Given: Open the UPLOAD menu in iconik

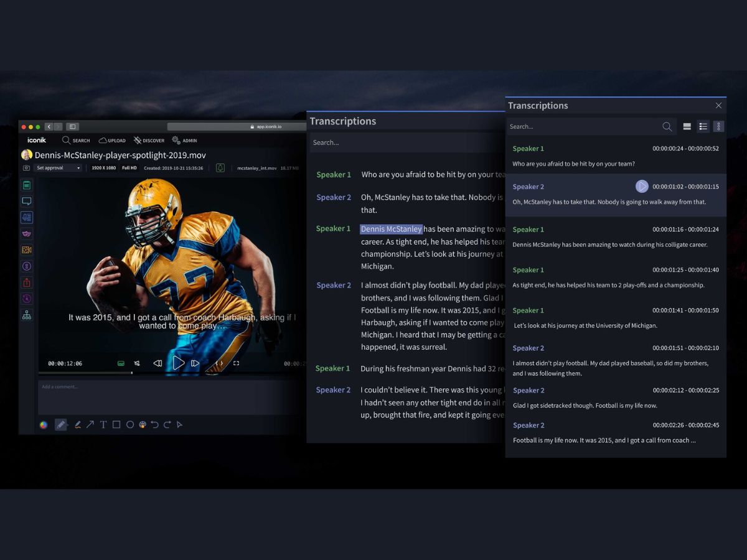Looking at the screenshot, I should point(112,141).
